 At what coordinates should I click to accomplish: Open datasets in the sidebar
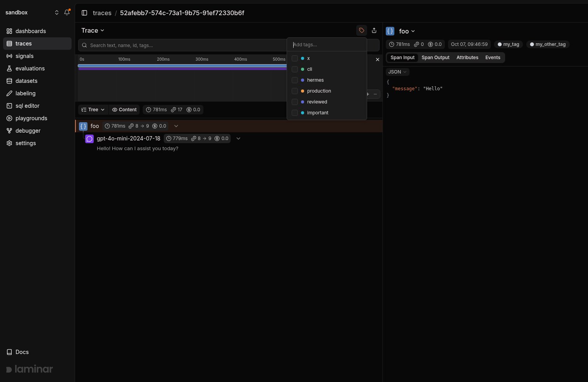37,81
